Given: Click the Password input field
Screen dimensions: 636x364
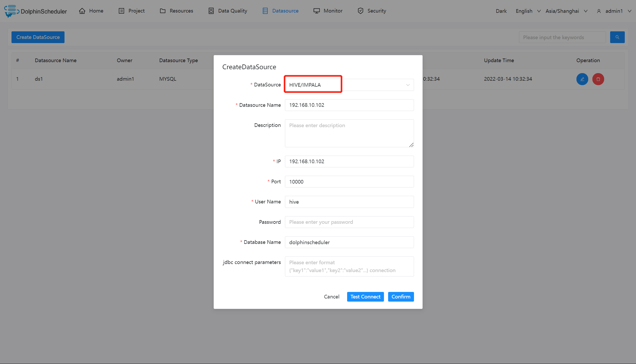Looking at the screenshot, I should coord(349,222).
